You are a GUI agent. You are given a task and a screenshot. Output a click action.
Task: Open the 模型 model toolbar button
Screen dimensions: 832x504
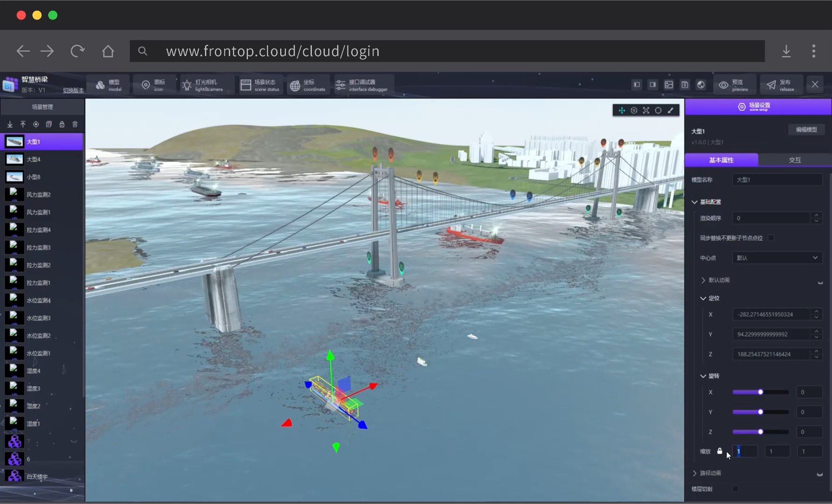tap(108, 85)
